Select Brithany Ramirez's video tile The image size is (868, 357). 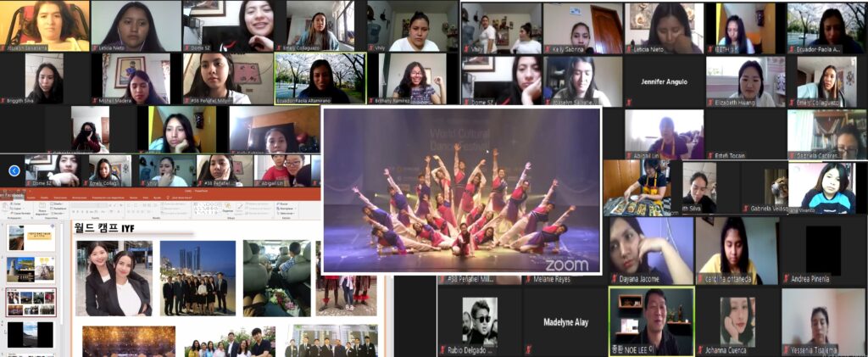pyautogui.click(x=413, y=79)
